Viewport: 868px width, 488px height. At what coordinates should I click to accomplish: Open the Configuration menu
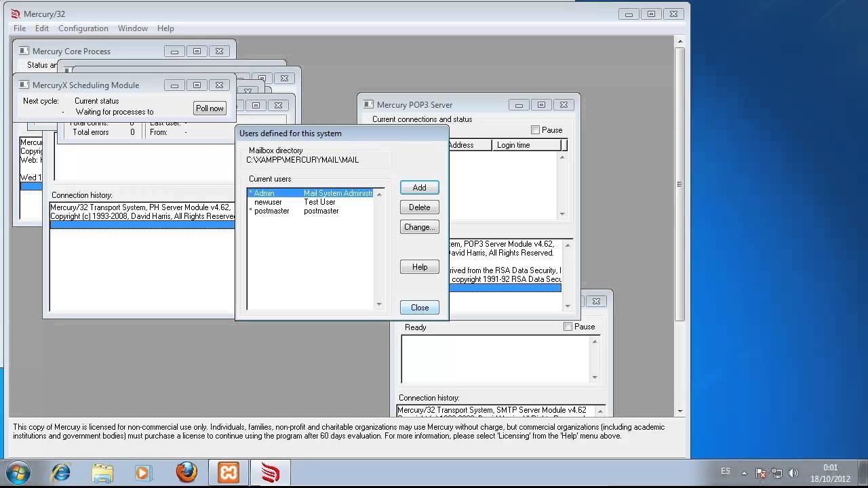[x=83, y=28]
